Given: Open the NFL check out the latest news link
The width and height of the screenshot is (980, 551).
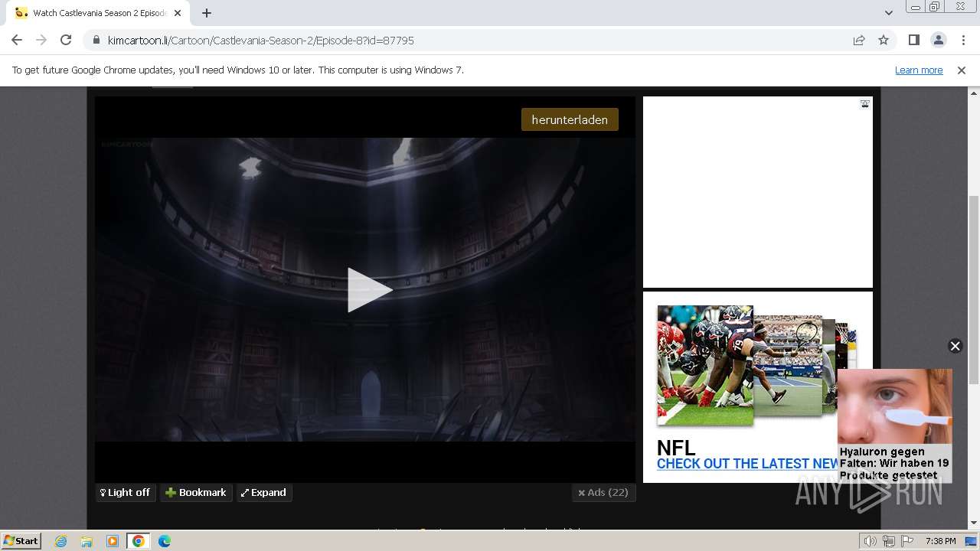Looking at the screenshot, I should (x=747, y=464).
